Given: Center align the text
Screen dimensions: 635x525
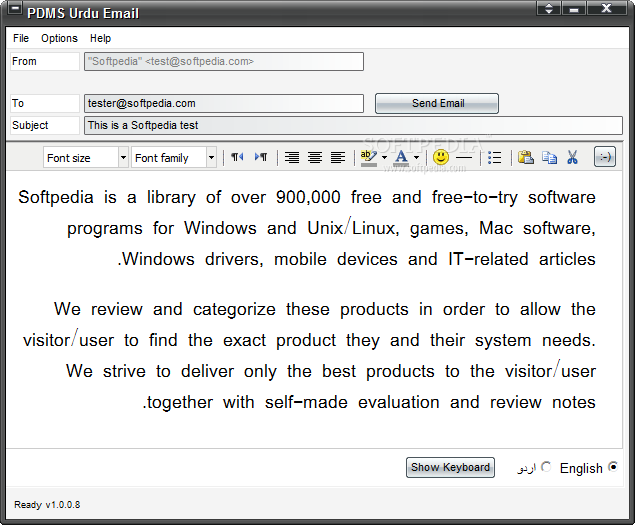Looking at the screenshot, I should coord(315,157).
